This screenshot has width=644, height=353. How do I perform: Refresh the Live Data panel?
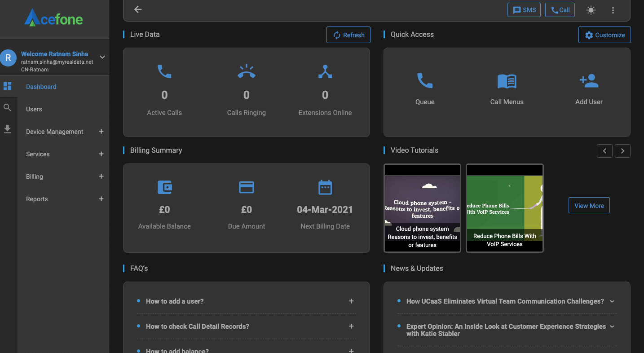click(x=348, y=35)
